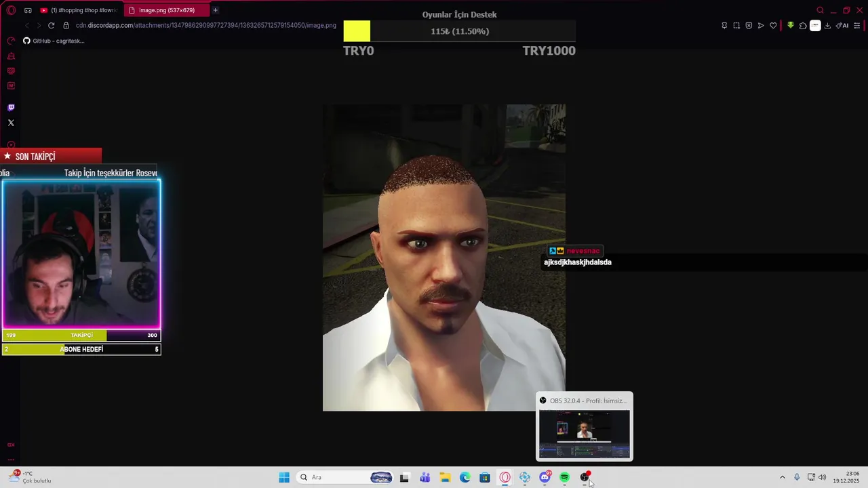
Task: Go forward with the browser forward arrow
Action: [x=39, y=26]
